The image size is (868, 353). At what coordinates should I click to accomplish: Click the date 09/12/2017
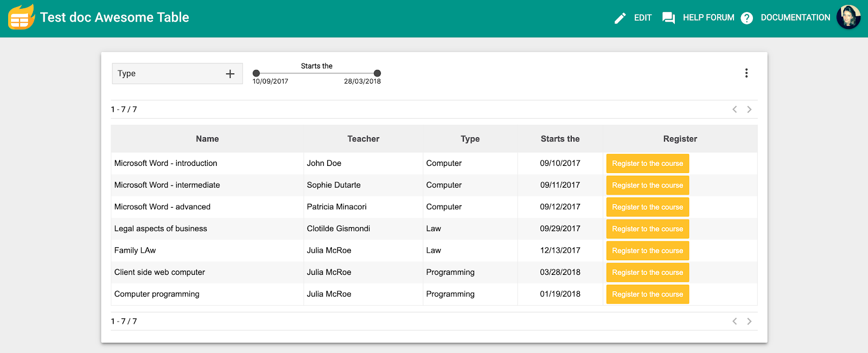(x=560, y=207)
